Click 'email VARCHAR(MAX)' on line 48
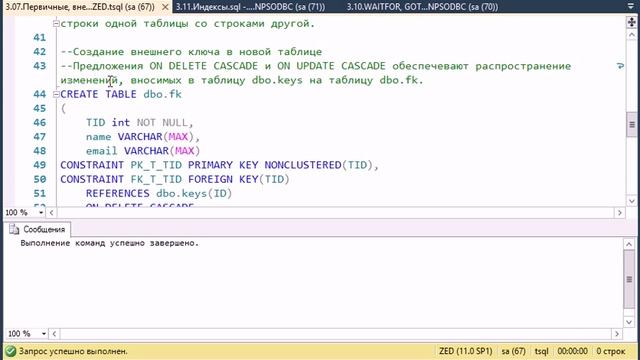The width and height of the screenshot is (640, 360). [x=143, y=151]
